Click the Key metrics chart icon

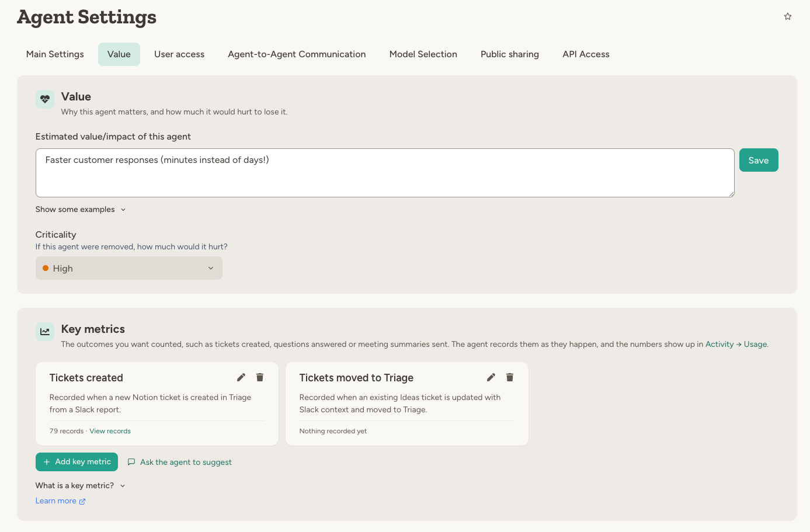(x=45, y=331)
